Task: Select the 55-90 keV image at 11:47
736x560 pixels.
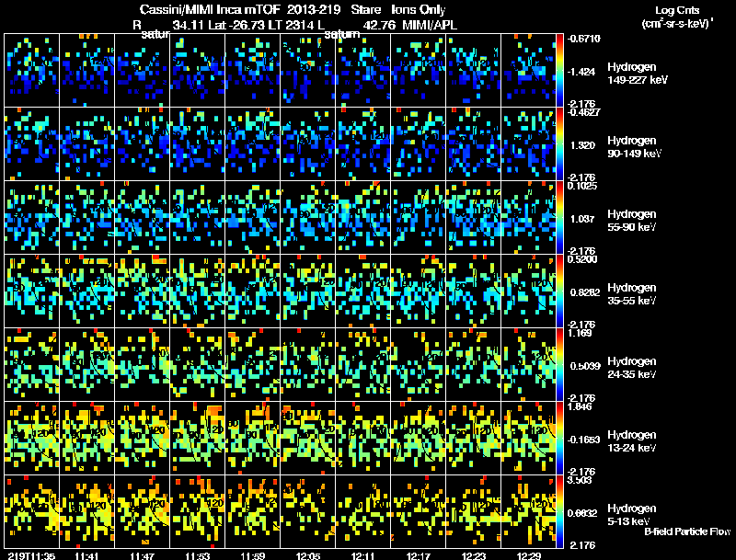Action: [x=143, y=217]
